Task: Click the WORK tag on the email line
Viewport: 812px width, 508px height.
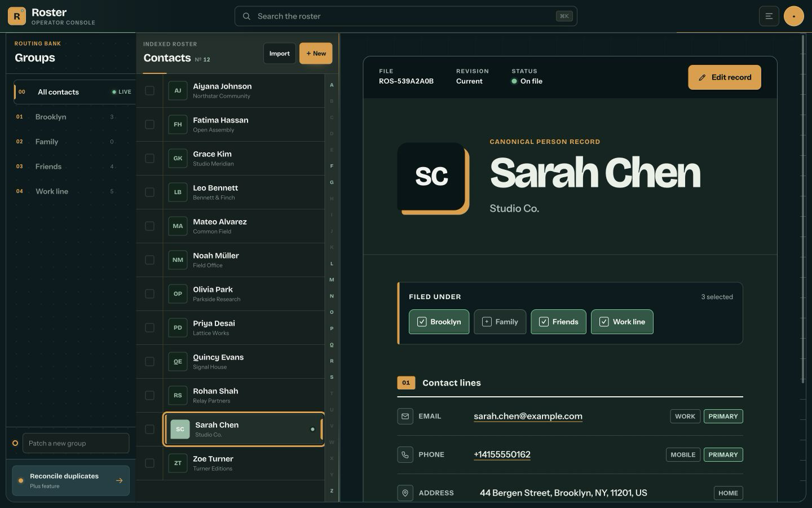Action: tap(685, 417)
